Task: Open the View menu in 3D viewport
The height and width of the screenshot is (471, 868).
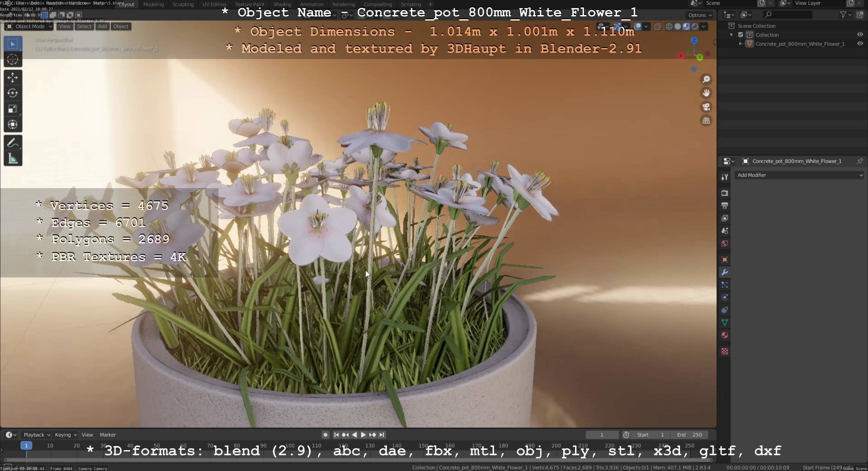Action: point(65,27)
